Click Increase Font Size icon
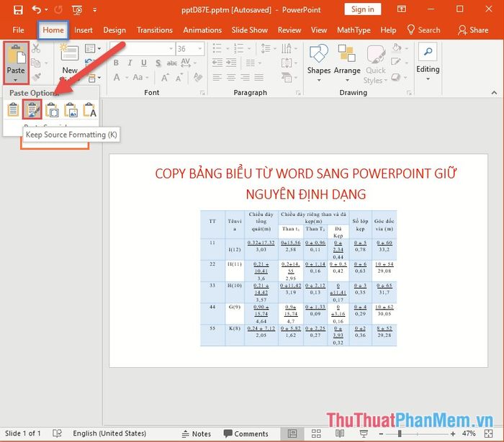504x442 pixels. click(x=165, y=78)
